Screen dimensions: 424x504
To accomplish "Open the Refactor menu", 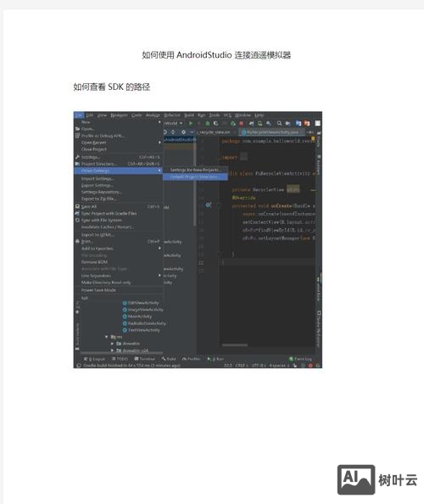I will pos(172,115).
